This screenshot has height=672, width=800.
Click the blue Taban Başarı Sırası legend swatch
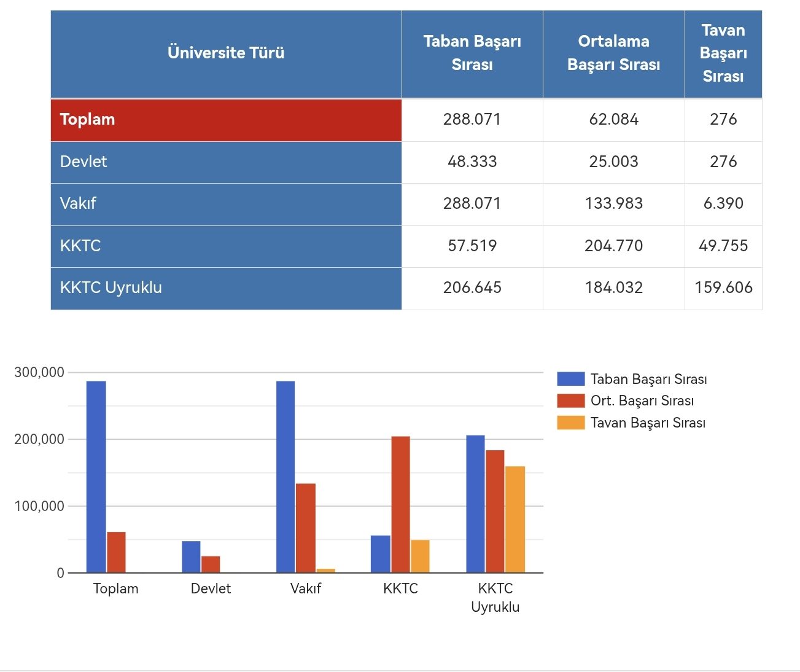pos(570,378)
